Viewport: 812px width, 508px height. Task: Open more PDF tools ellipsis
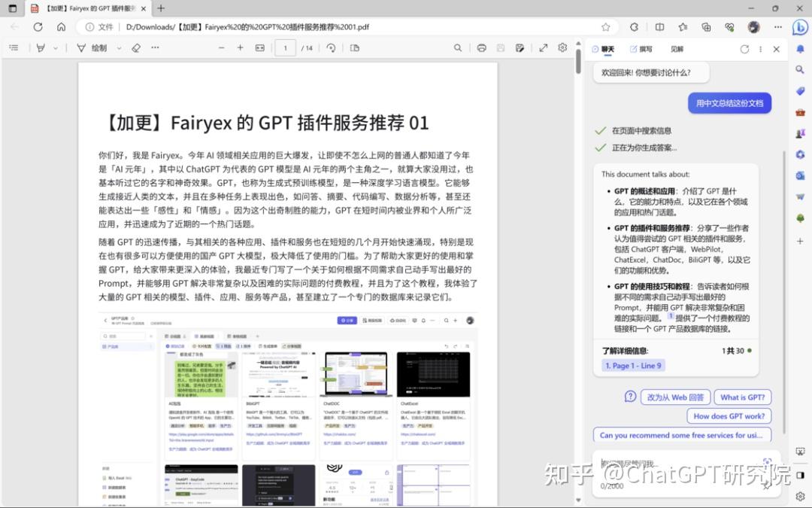155,47
